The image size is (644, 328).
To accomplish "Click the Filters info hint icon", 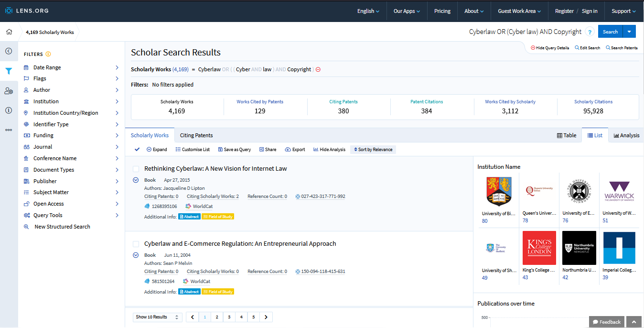I will point(48,54).
